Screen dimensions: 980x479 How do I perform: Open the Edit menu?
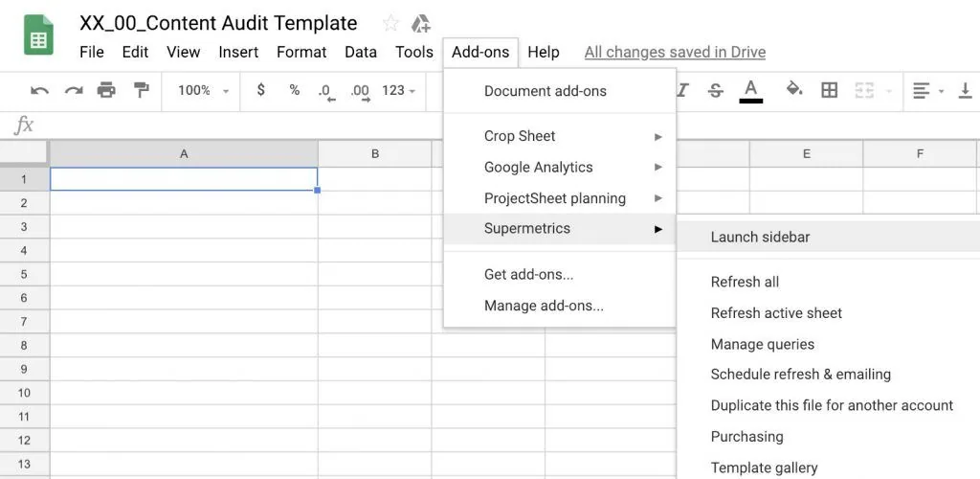[135, 52]
